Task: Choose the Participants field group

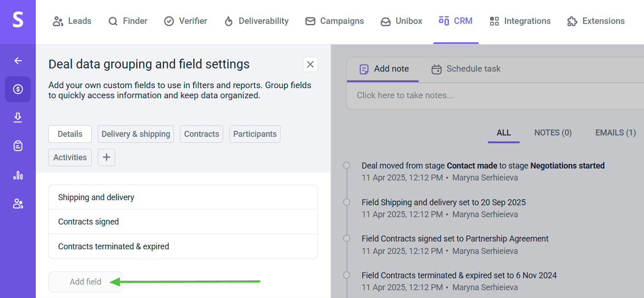Action: (255, 134)
